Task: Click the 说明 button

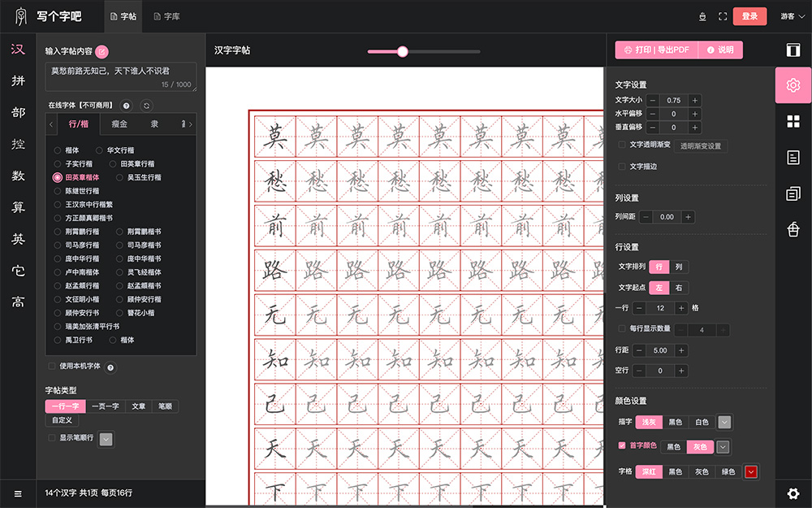Action: pos(720,50)
